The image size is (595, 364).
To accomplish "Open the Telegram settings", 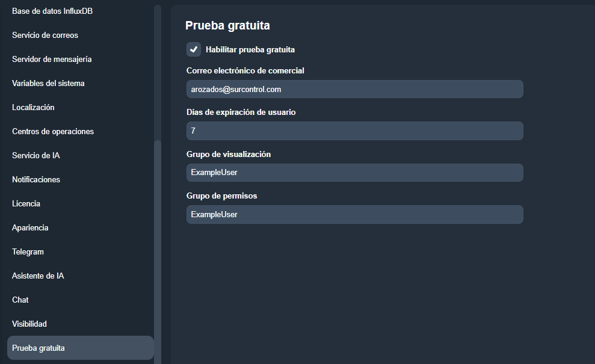I will point(28,251).
